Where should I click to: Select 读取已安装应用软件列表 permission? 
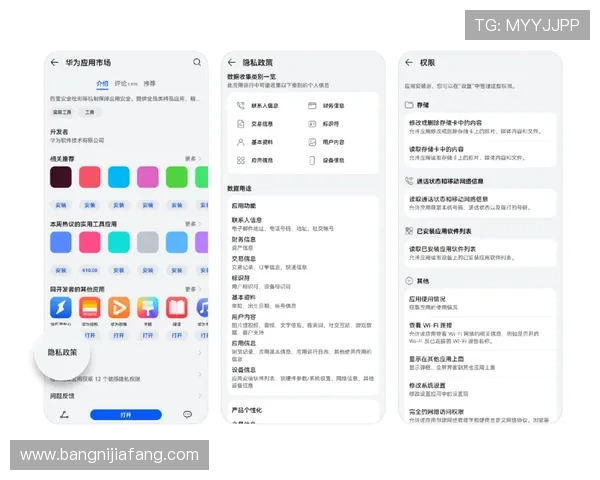[x=480, y=253]
